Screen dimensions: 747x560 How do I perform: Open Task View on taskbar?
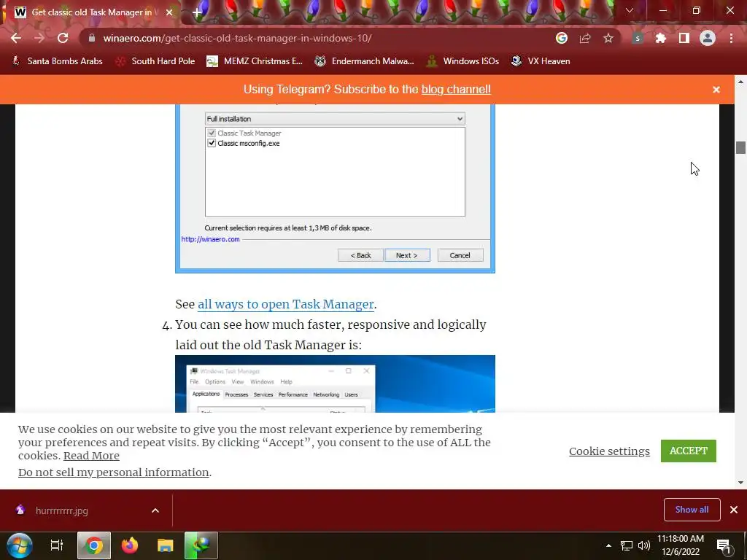[57, 545]
